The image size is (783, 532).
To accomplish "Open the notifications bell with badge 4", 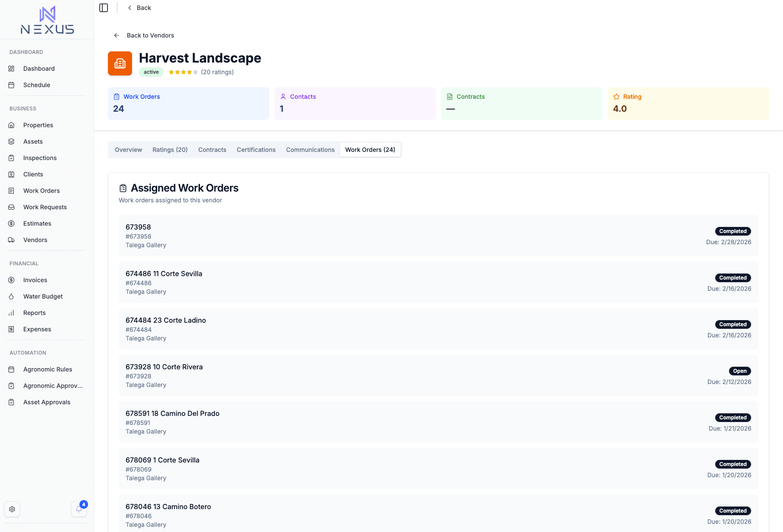I will click(x=79, y=509).
